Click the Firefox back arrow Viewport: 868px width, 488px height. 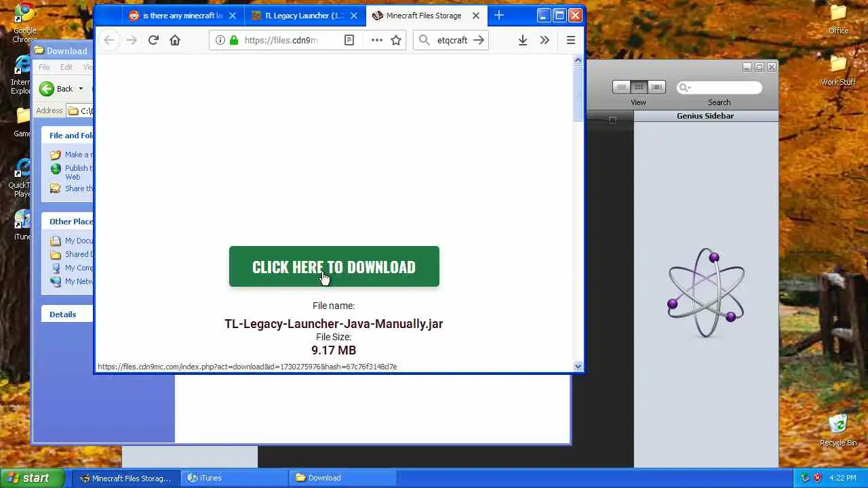(x=109, y=40)
